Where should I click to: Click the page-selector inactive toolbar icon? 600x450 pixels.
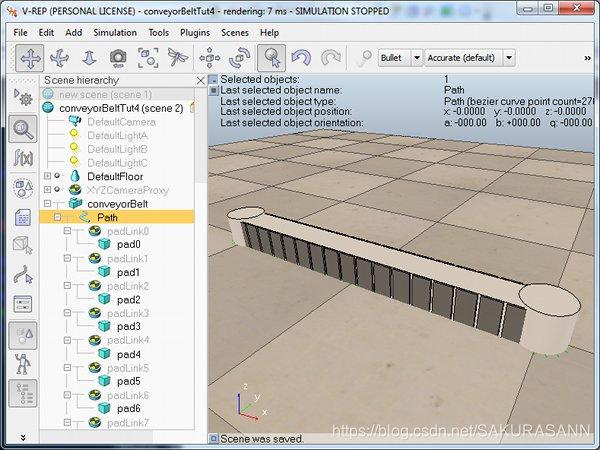click(x=364, y=58)
